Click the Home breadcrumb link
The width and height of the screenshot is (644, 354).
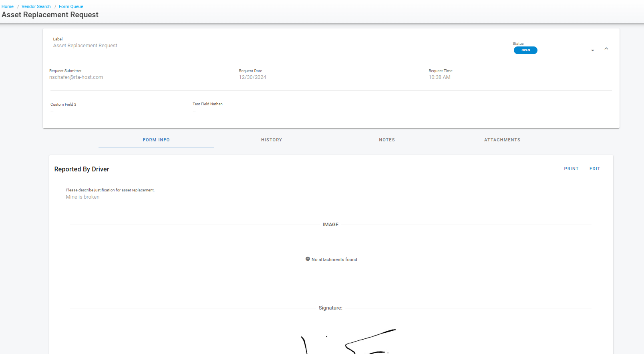pyautogui.click(x=8, y=6)
